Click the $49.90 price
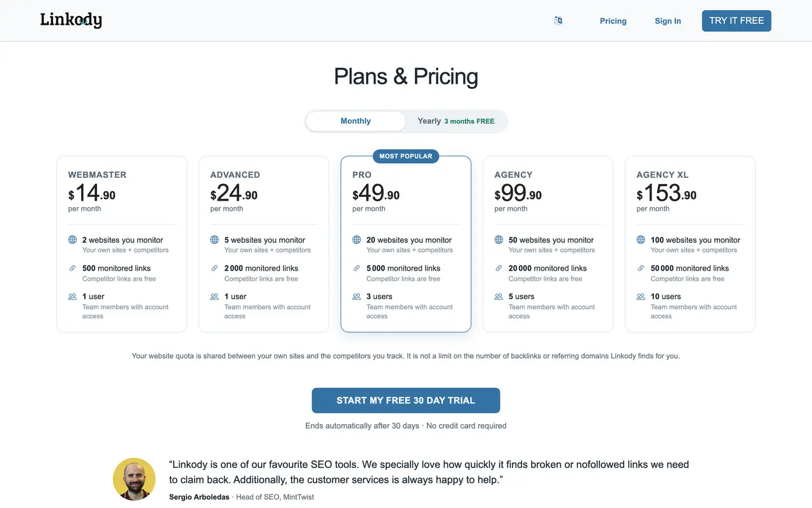This screenshot has height=508, width=812. pos(376,193)
